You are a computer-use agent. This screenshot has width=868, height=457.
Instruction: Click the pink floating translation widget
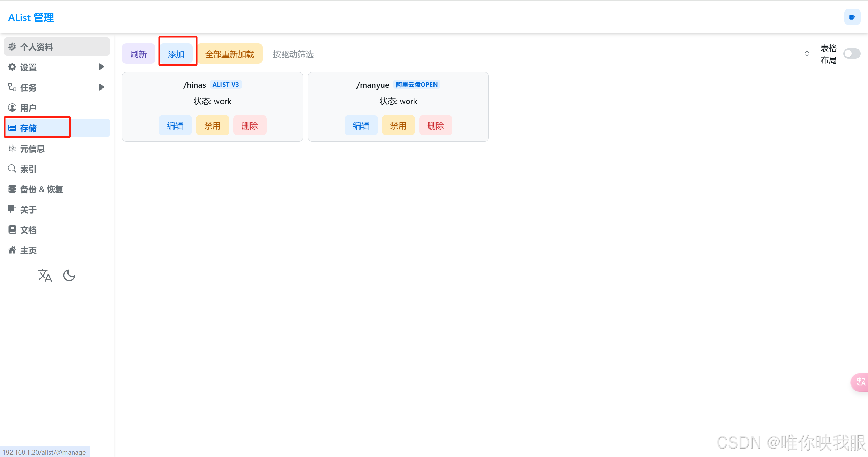[x=861, y=382]
